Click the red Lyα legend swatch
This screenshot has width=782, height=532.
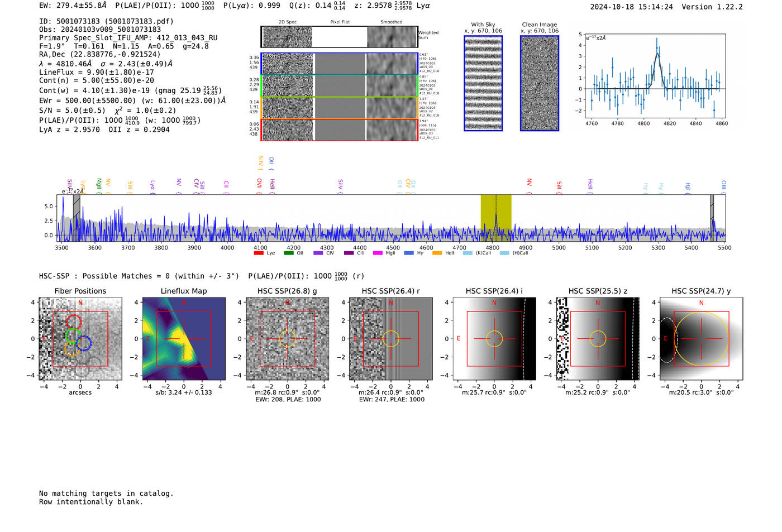258,253
